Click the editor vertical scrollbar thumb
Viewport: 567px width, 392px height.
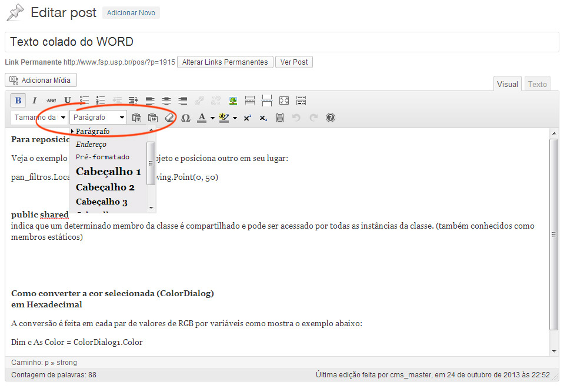click(x=553, y=234)
